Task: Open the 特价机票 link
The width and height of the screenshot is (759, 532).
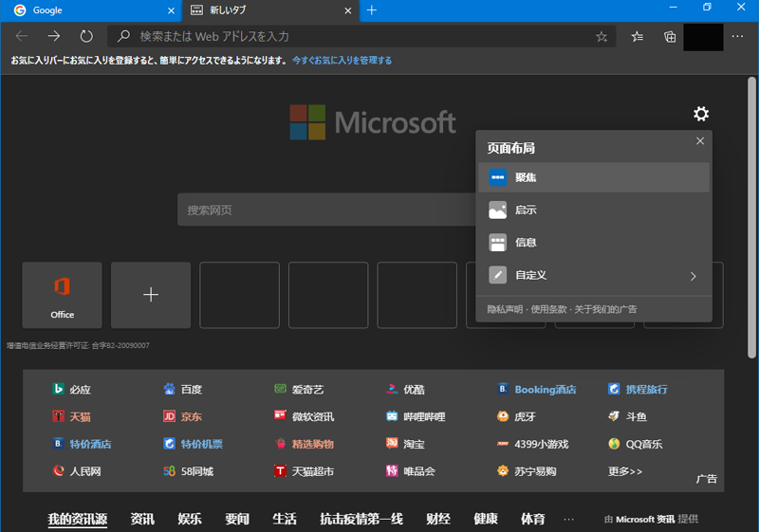Action: tap(194, 444)
